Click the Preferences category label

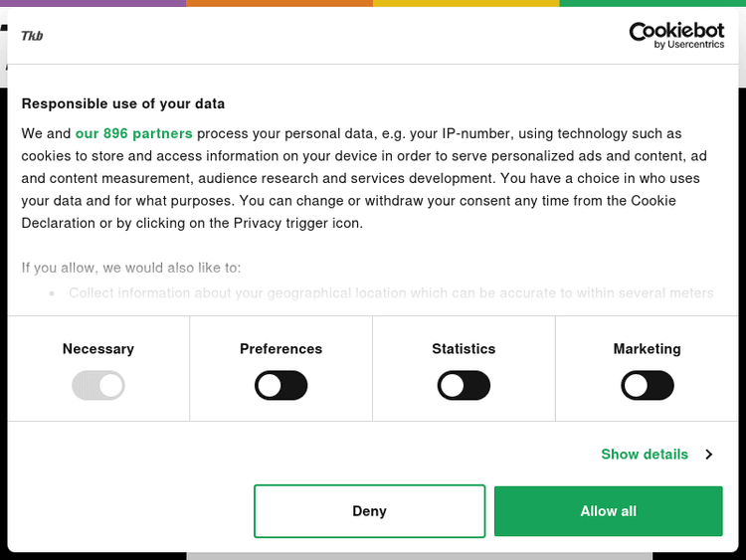pyautogui.click(x=280, y=349)
